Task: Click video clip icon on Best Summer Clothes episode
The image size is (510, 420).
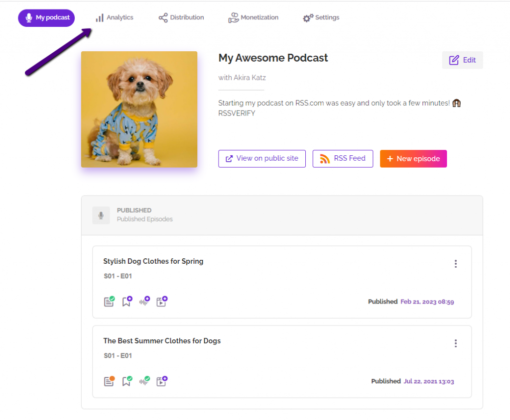Action: pos(162,381)
